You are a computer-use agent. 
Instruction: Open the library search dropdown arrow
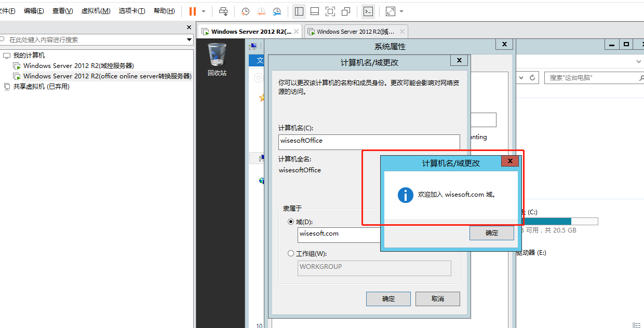point(189,39)
